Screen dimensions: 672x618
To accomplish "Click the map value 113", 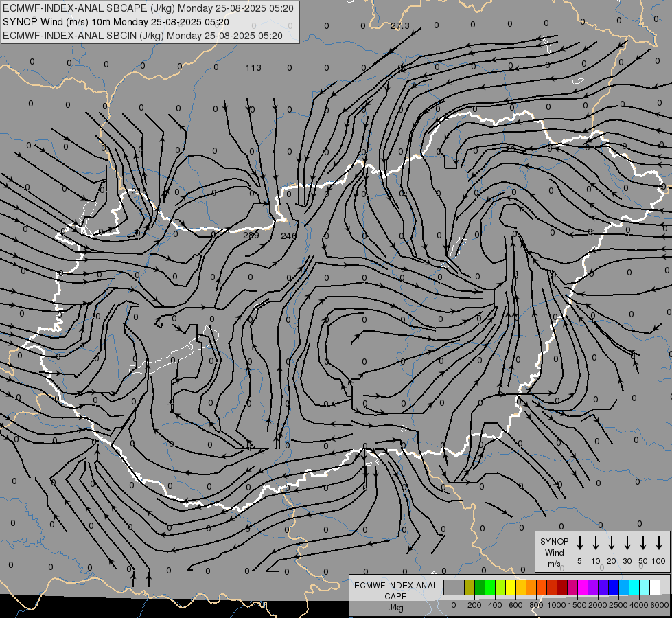I will coord(253,68).
